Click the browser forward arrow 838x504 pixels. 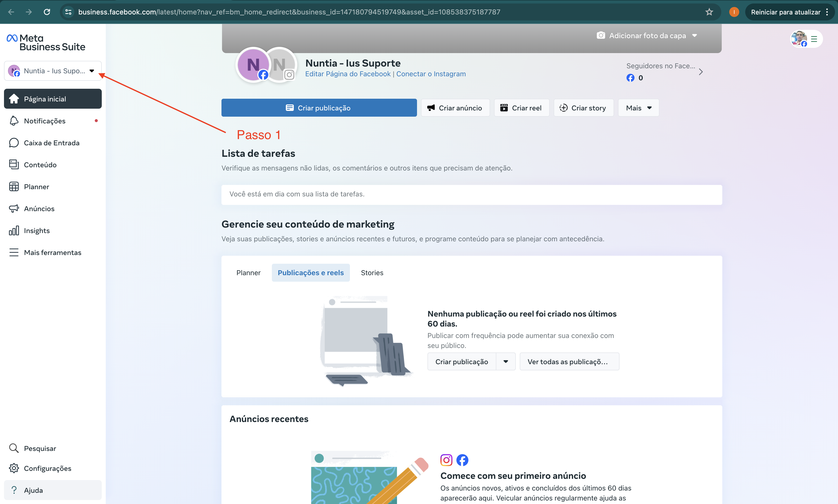coord(29,12)
